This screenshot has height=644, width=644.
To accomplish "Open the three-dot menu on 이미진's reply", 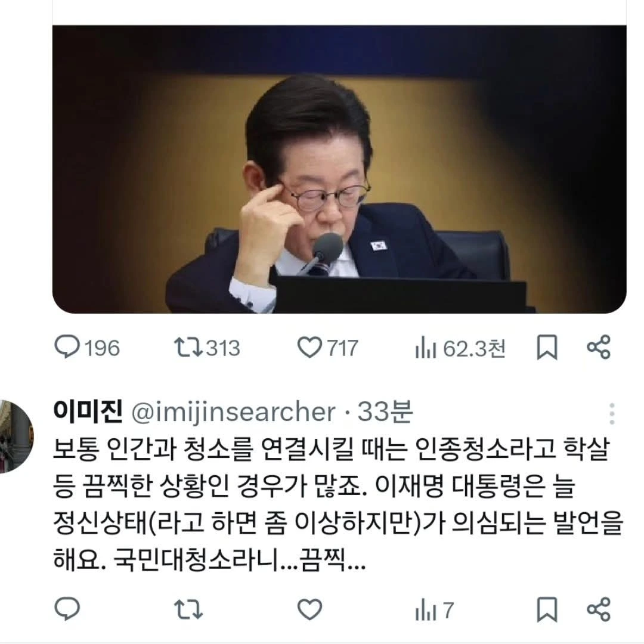I will 612,414.
